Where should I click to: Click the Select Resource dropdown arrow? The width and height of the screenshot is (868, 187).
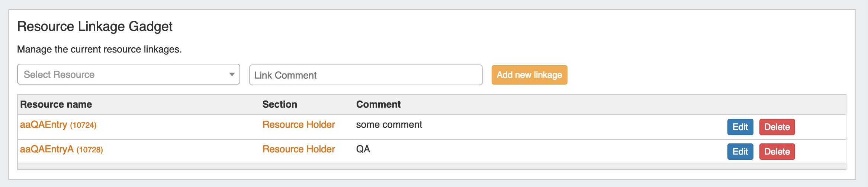point(232,75)
